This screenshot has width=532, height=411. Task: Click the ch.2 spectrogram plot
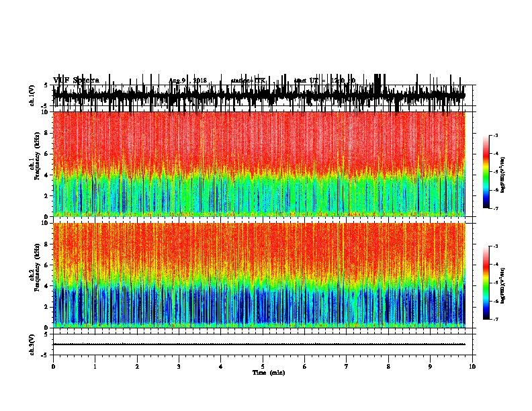click(259, 275)
